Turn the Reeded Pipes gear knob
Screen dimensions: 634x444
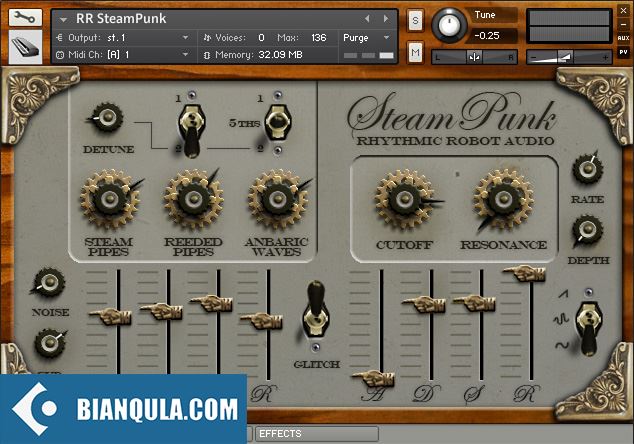(193, 199)
